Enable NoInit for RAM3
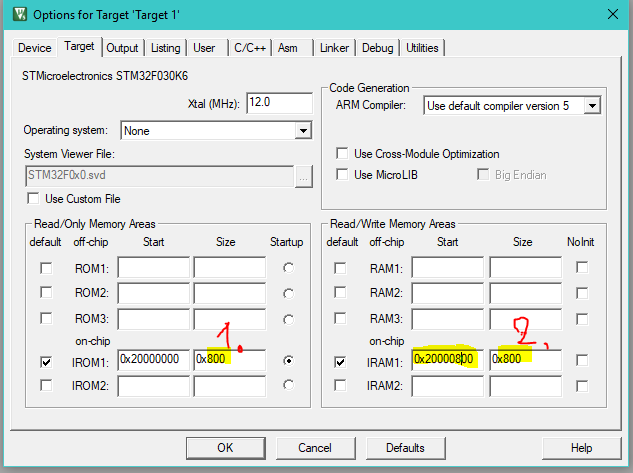 (x=582, y=319)
